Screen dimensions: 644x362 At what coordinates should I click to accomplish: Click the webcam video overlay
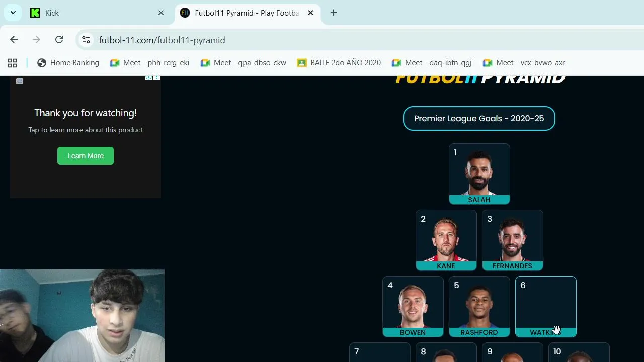click(x=82, y=316)
